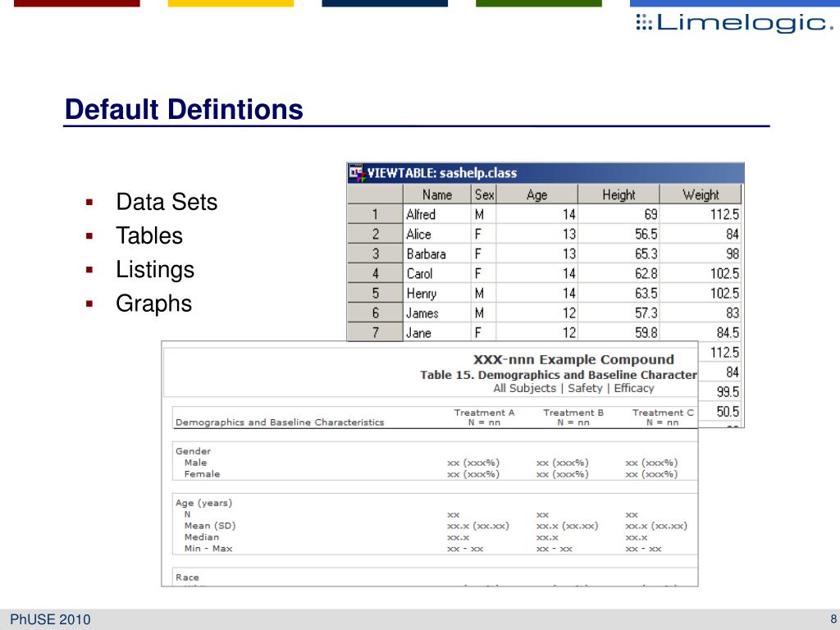The height and width of the screenshot is (630, 840).
Task: Click All Subjects in the population line
Action: pyautogui.click(x=524, y=388)
